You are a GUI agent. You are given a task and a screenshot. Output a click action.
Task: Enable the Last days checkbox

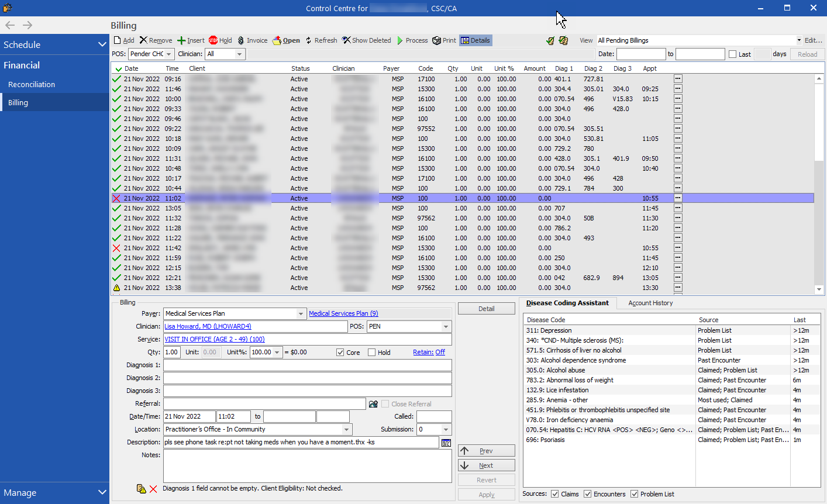click(x=732, y=54)
